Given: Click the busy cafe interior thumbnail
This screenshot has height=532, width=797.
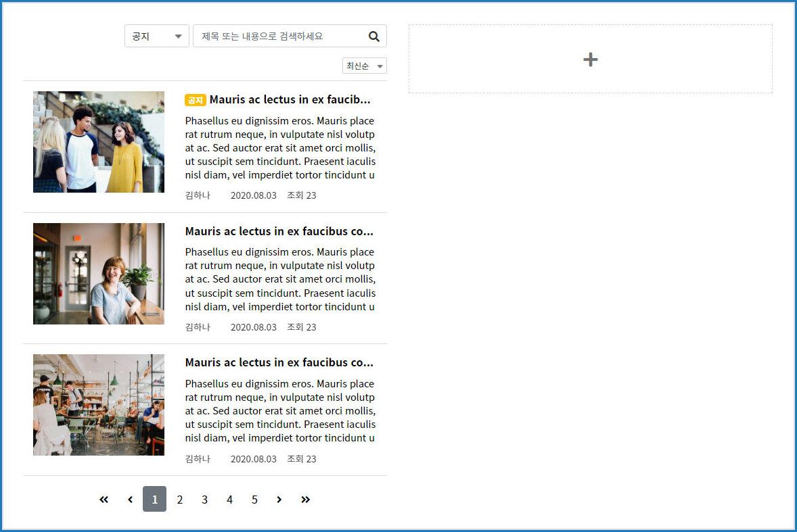Looking at the screenshot, I should [99, 405].
